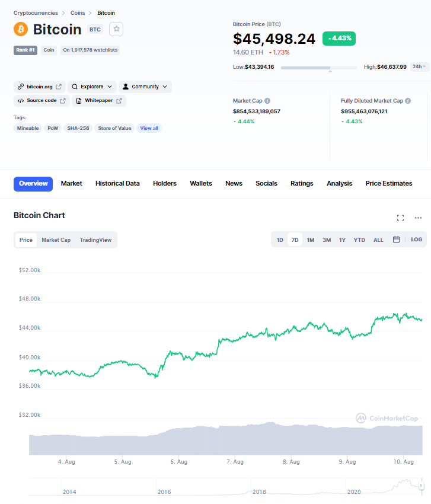Open fullscreen chart view icon
Screen dimensions: 431x504
click(x=400, y=218)
